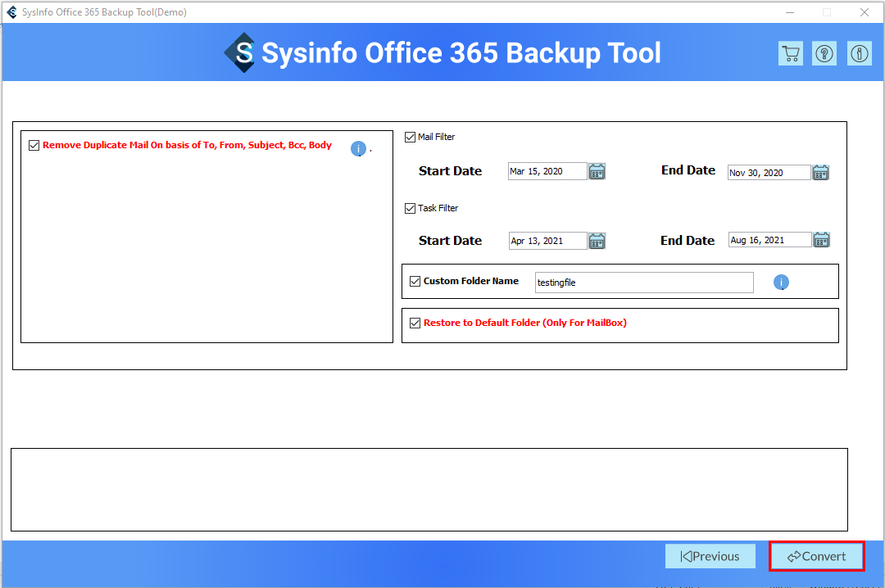Open the help question mark icon
The height and width of the screenshot is (588, 885).
point(824,53)
